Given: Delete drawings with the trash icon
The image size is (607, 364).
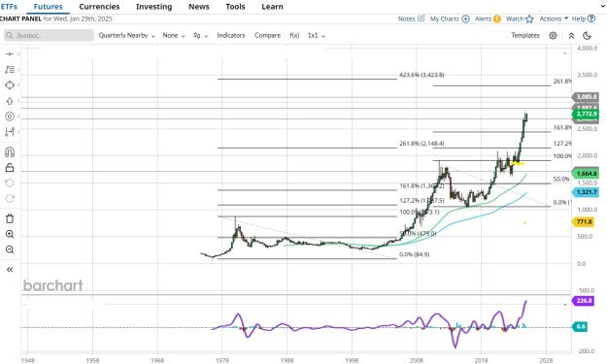Looking at the screenshot, I should (10, 218).
